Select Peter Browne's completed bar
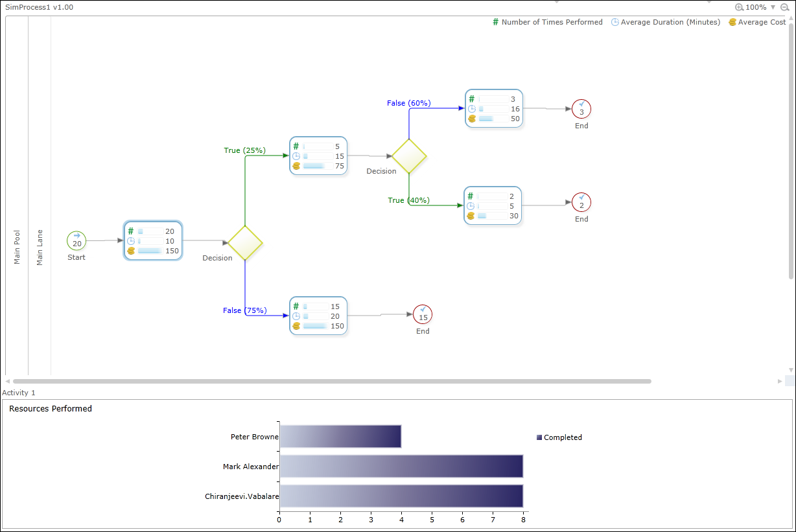 click(340, 436)
